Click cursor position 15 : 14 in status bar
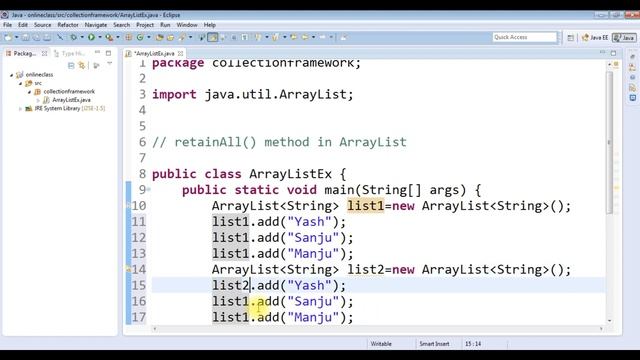This screenshot has height=360, width=640. 473,344
